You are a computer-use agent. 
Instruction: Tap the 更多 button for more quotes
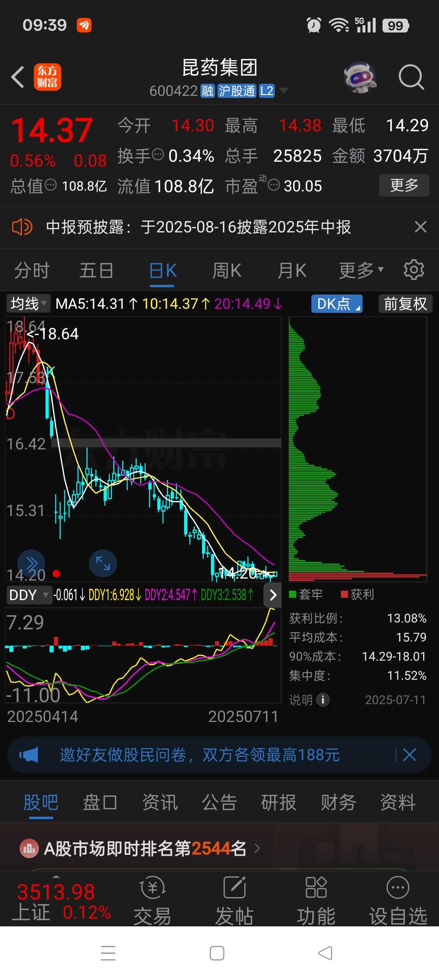pyautogui.click(x=404, y=185)
